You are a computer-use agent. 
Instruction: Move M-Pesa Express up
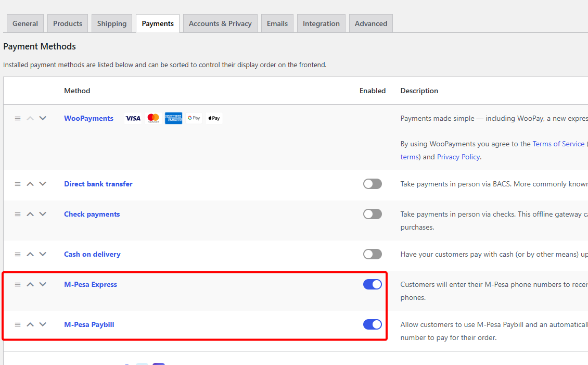[x=30, y=284]
